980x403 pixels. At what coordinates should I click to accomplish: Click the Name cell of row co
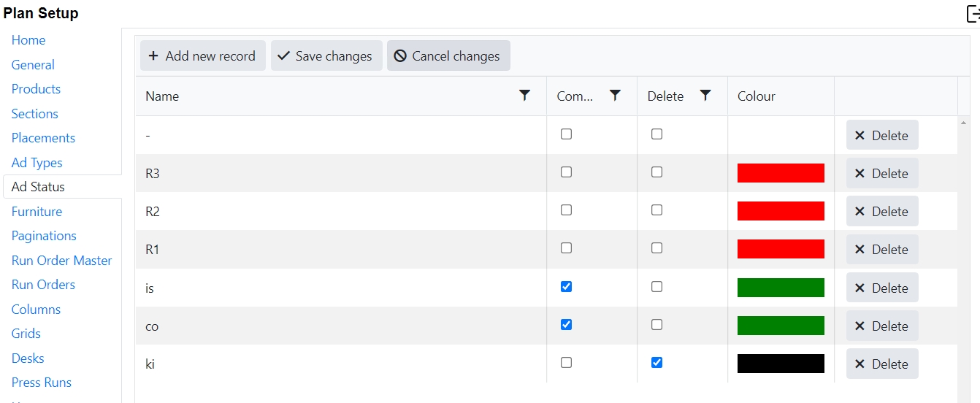(x=152, y=326)
